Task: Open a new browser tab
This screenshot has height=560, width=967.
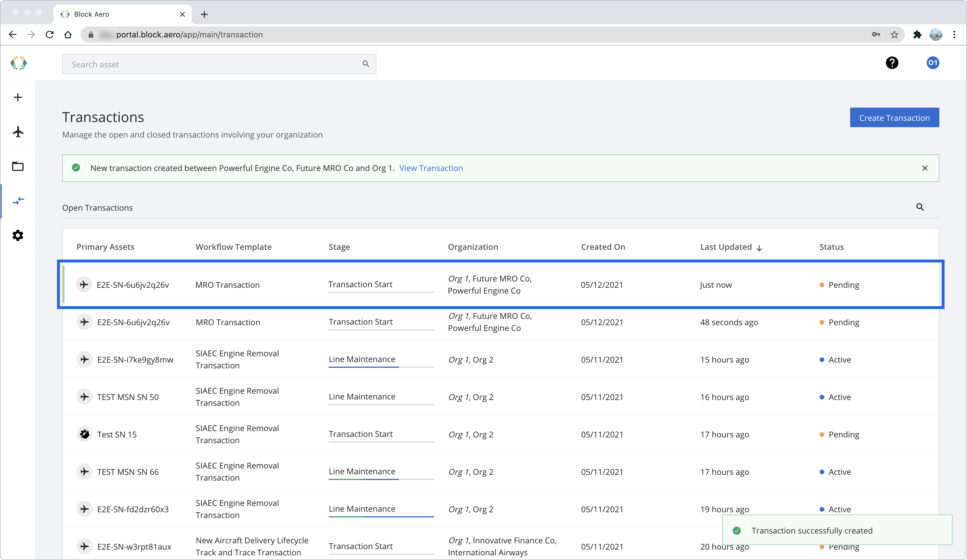Action: click(204, 14)
